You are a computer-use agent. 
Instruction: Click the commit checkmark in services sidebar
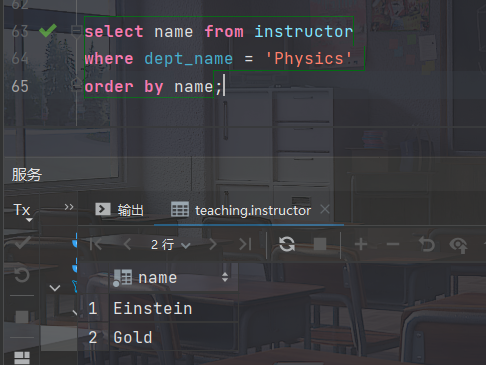click(23, 243)
